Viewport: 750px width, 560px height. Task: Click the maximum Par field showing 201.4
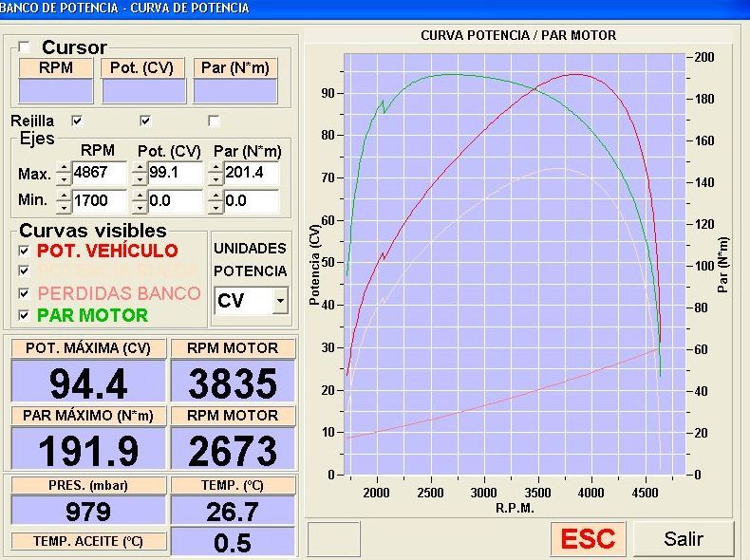tap(252, 175)
